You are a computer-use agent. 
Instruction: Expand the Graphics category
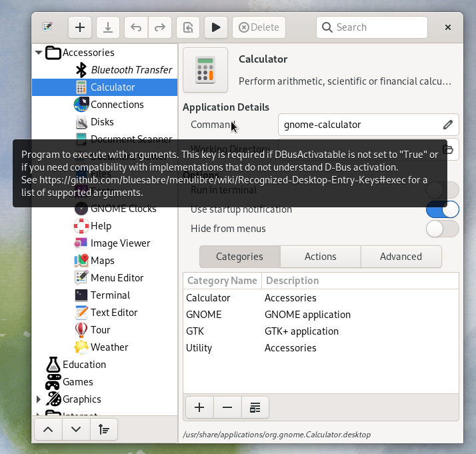[38, 399]
